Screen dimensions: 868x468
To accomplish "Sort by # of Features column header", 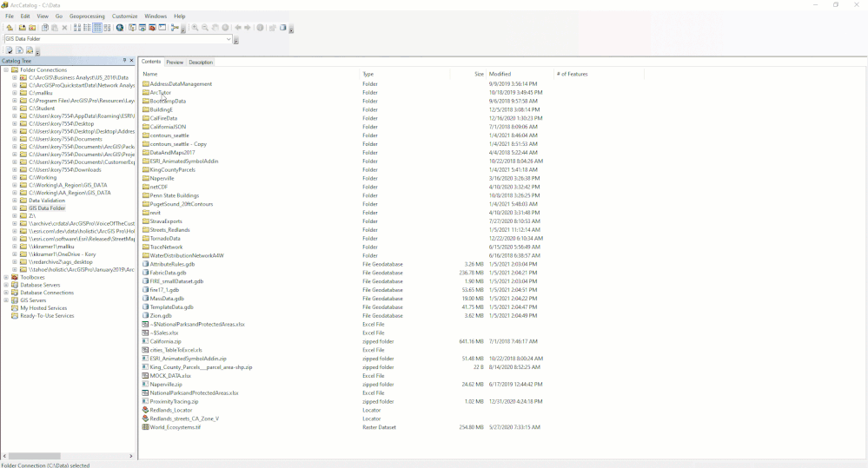I will [599, 74].
